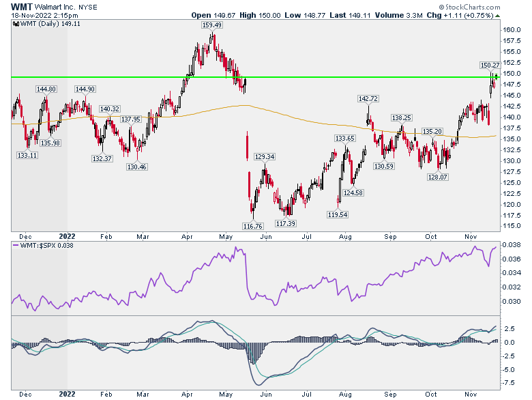Screen dimensions: 532x400
Task: Click the candlestick icon beside WMT (Daily) legend
Action: 16,24
